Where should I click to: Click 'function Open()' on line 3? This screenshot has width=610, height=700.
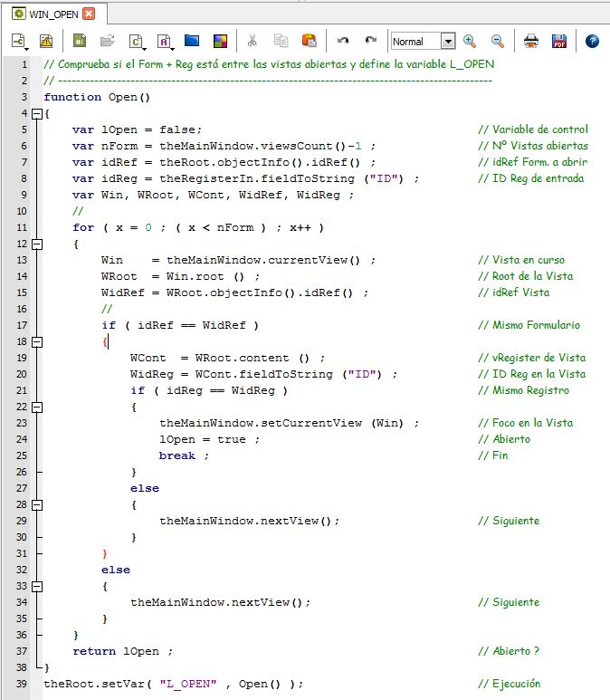click(97, 97)
